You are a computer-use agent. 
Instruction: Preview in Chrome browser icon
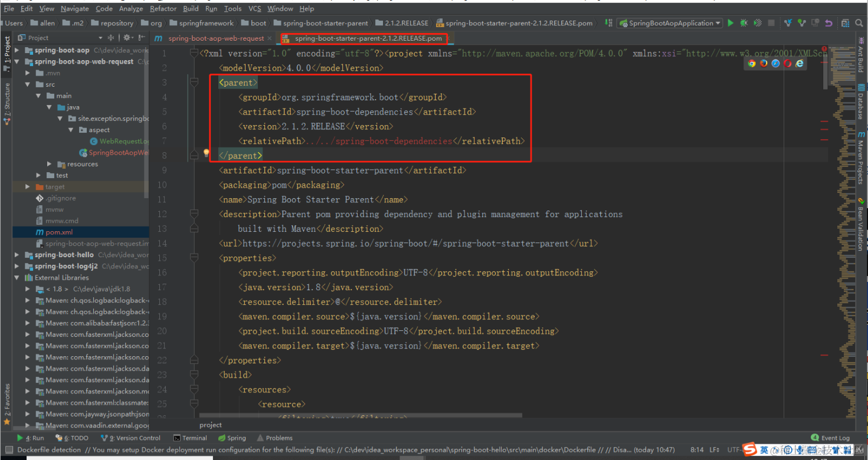[x=752, y=63]
